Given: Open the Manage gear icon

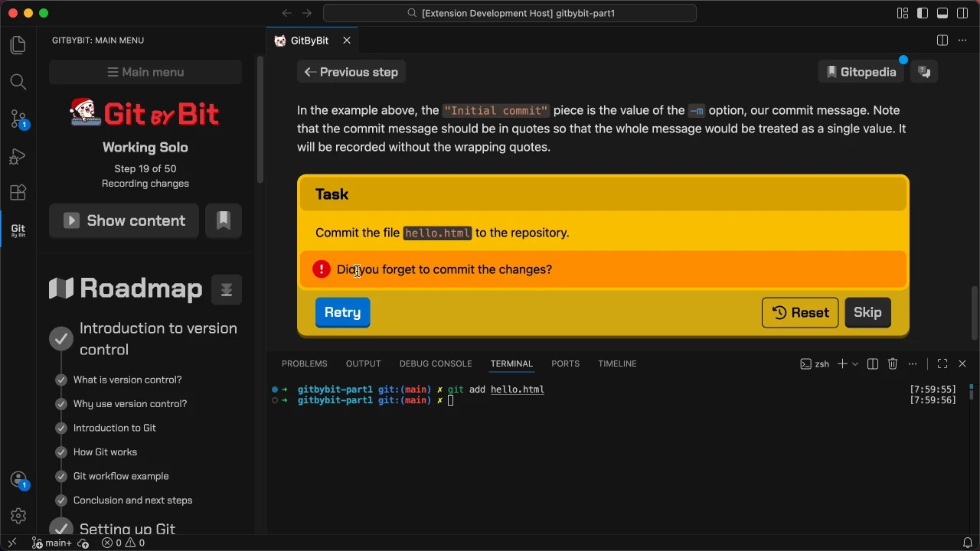Looking at the screenshot, I should (18, 516).
